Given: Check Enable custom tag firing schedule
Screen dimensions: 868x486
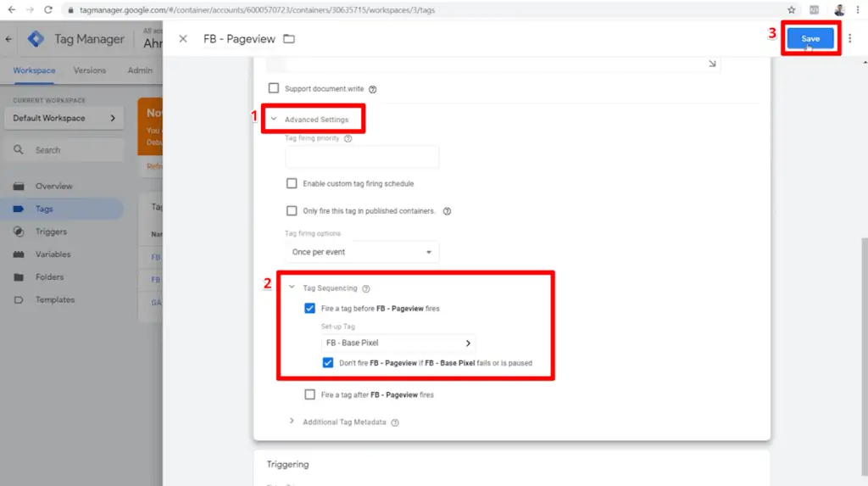Looking at the screenshot, I should coord(292,183).
